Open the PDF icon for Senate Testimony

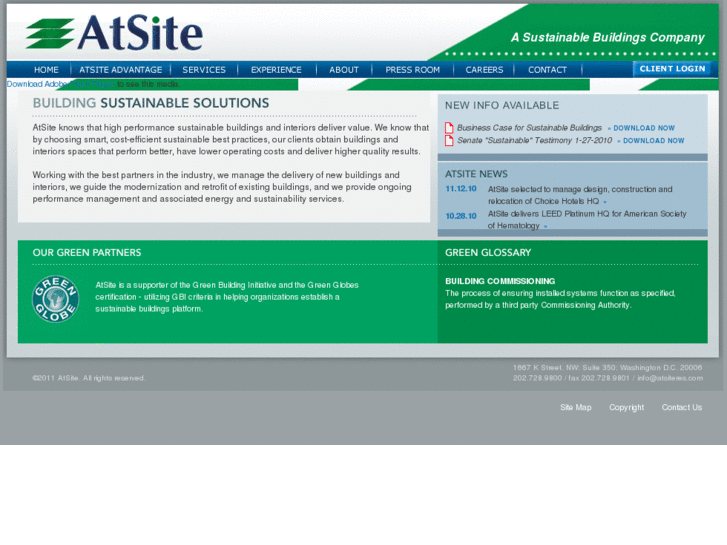tap(449, 140)
